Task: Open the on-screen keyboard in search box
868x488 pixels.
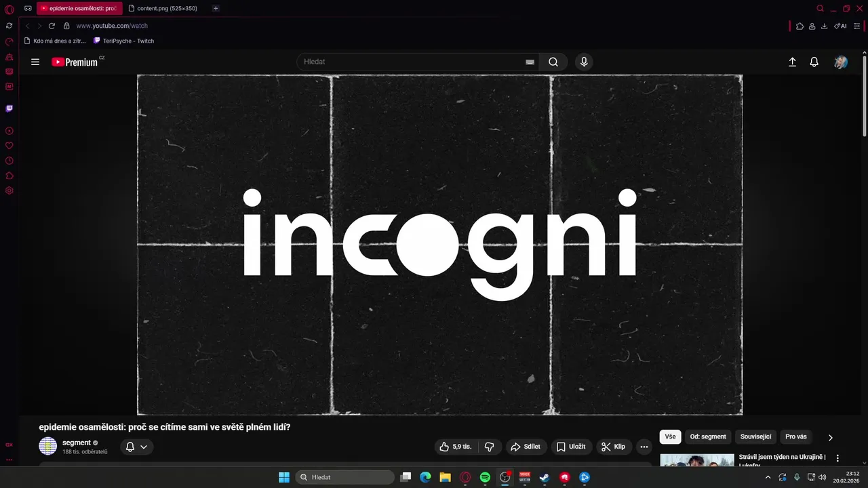Action: pyautogui.click(x=530, y=62)
